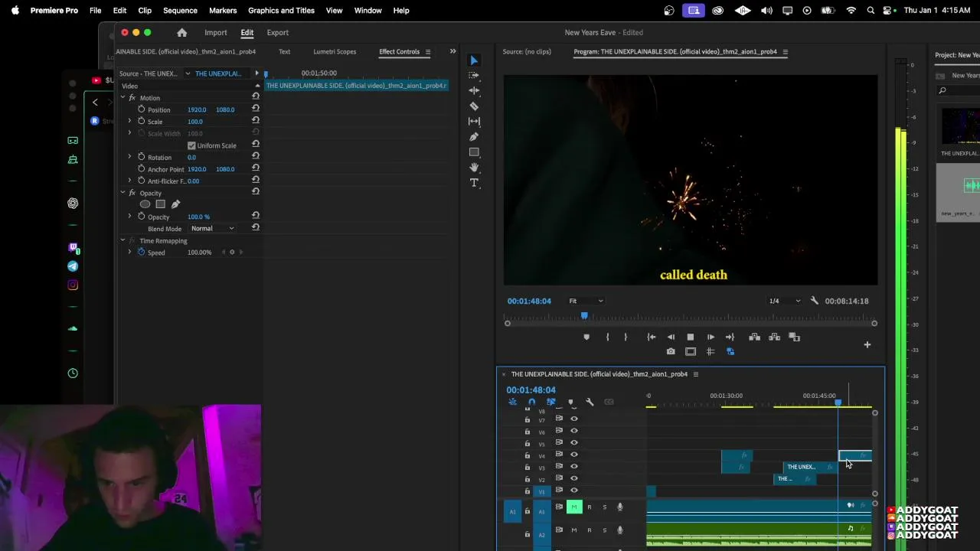Collapse the Opacity effect group
This screenshot has height=551, width=980.
122,193
